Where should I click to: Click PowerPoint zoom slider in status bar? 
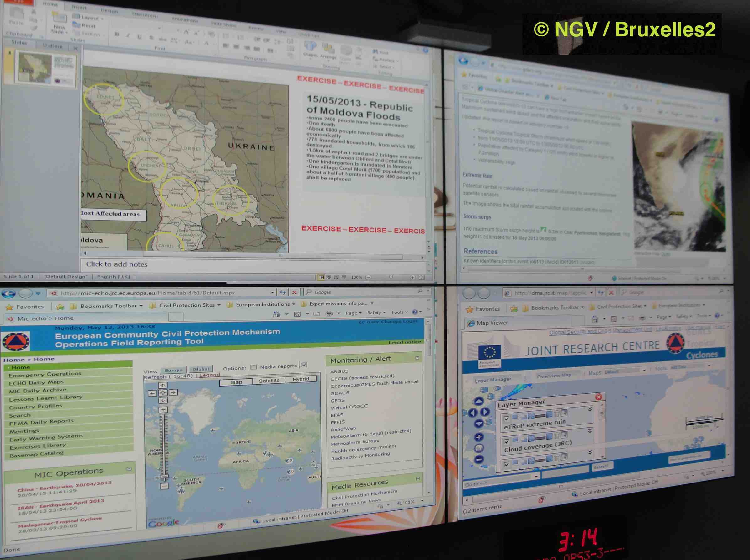391,277
